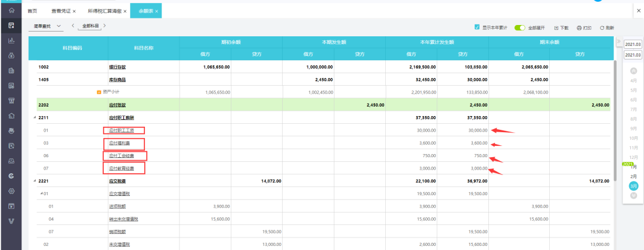Click the circular up arrow above 4月
This screenshot has width=644, height=250.
(633, 70)
